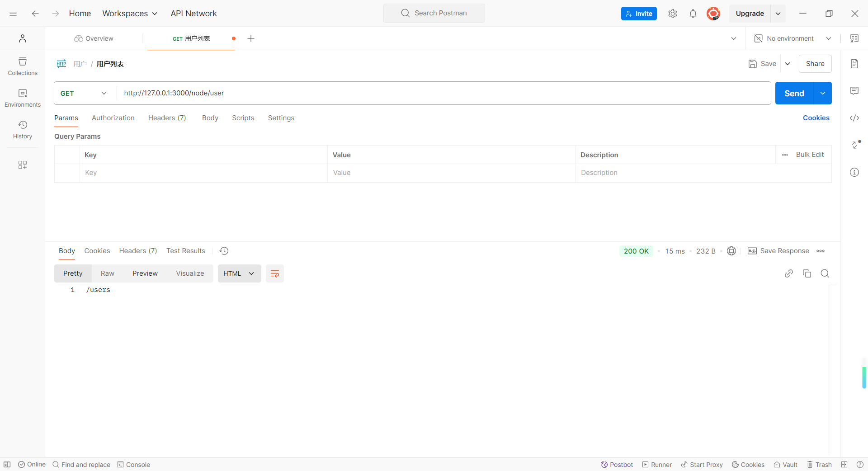Open the request Body tab
This screenshot has height=471, width=868.
pos(210,118)
